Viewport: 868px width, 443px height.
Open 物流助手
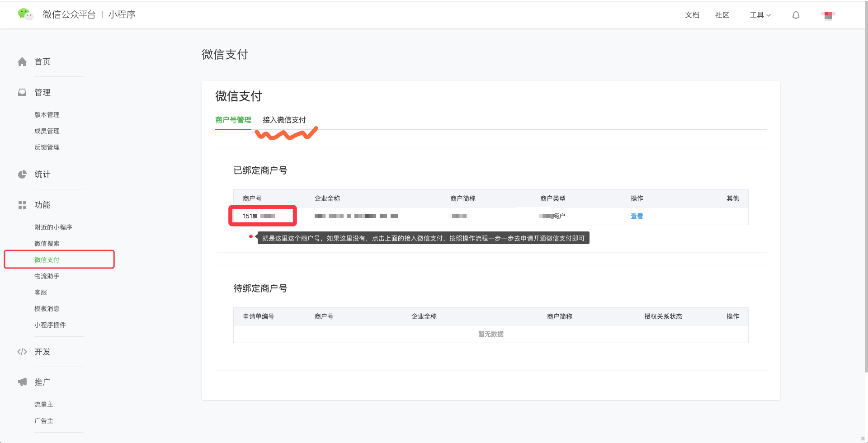(x=47, y=276)
